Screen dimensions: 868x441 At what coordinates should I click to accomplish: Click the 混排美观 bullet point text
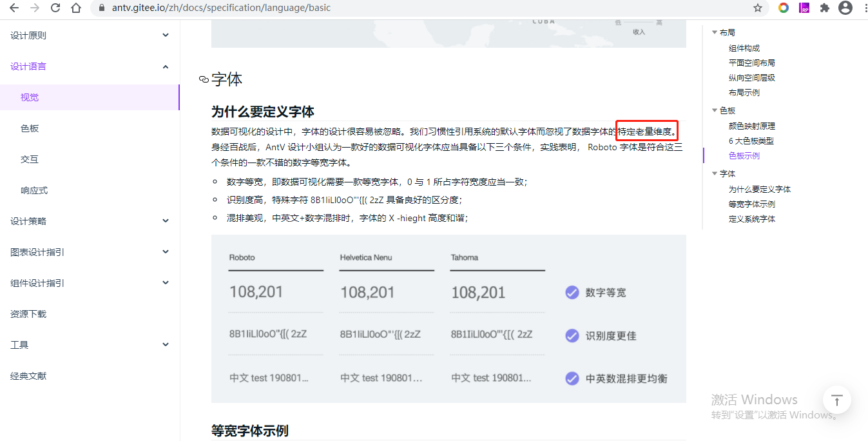pos(347,218)
